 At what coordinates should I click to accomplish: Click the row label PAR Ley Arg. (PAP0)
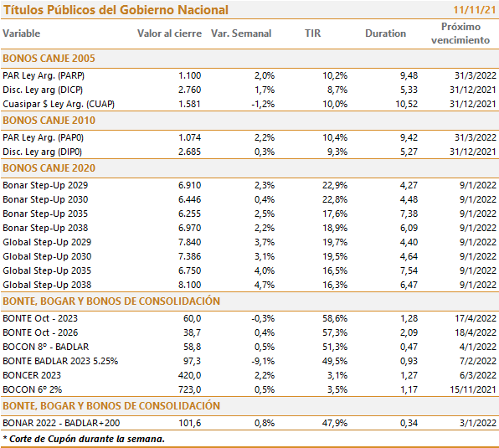point(44,138)
